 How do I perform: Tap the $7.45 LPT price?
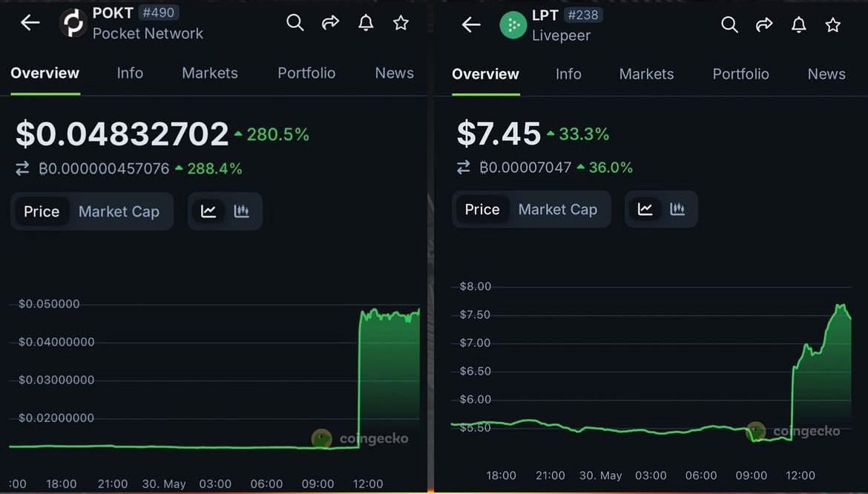499,134
